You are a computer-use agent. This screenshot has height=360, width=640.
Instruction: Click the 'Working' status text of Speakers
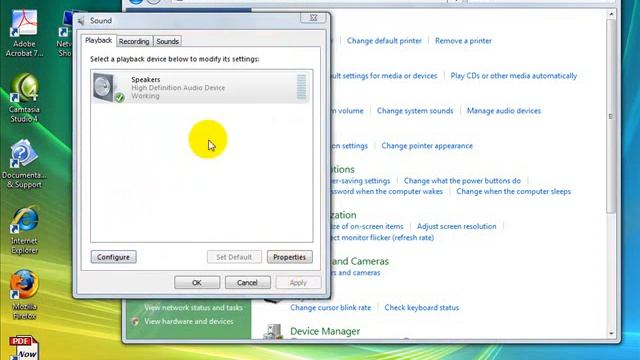(145, 96)
